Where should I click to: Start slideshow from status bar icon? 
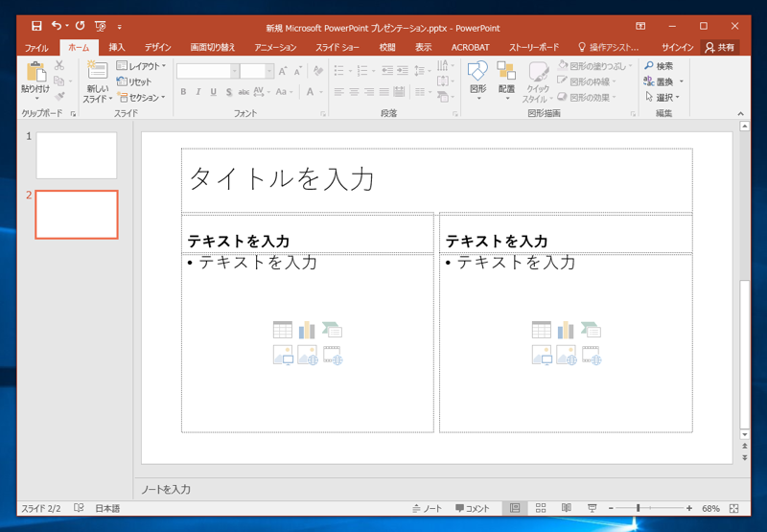pyautogui.click(x=593, y=508)
